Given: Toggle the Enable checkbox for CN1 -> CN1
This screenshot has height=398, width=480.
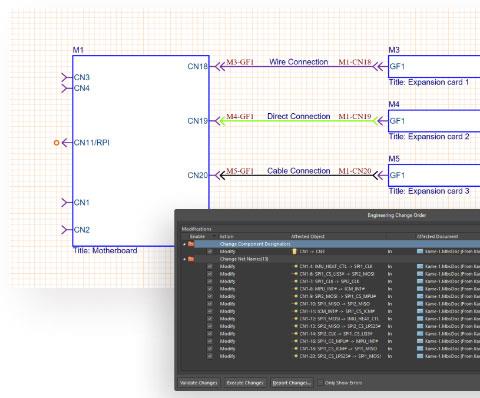Looking at the screenshot, I should tap(210, 251).
